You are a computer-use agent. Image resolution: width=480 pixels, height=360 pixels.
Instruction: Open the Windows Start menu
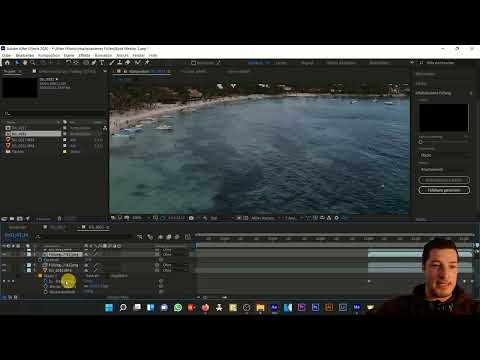point(109,307)
